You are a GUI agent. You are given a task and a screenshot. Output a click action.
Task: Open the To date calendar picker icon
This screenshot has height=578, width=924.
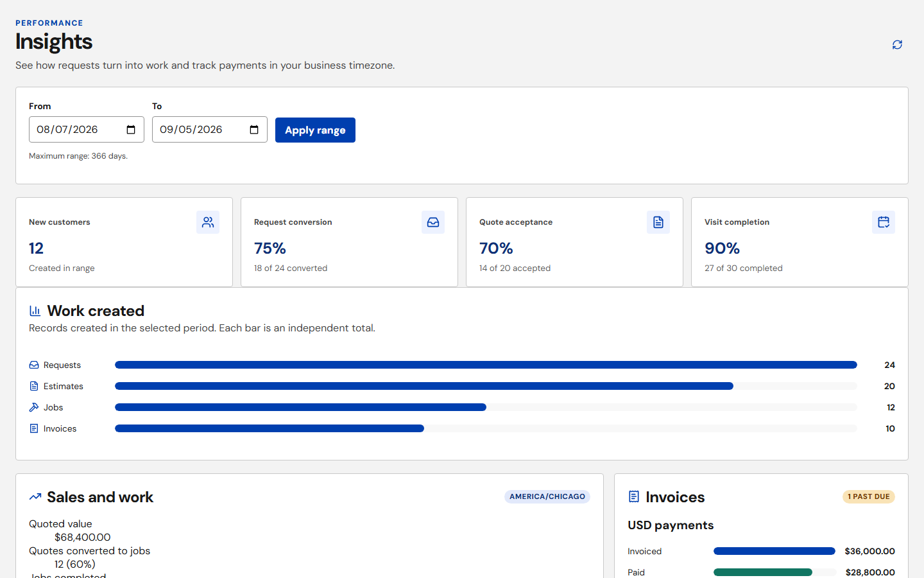(x=254, y=130)
